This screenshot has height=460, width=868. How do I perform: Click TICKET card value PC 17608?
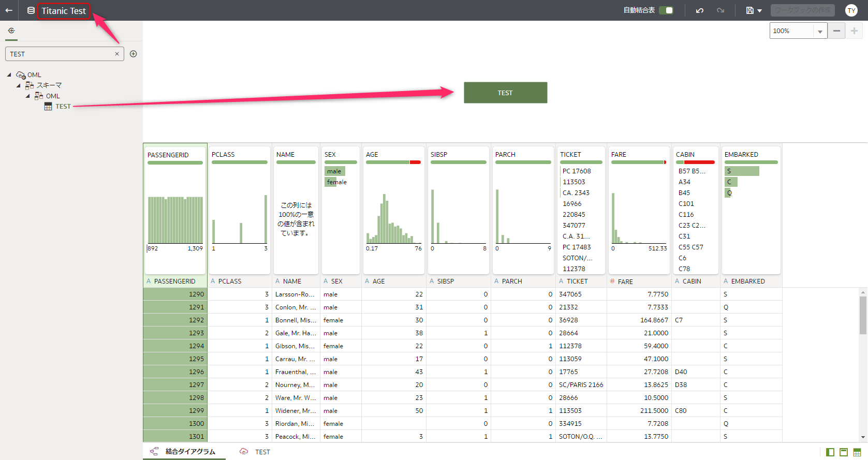tap(577, 171)
